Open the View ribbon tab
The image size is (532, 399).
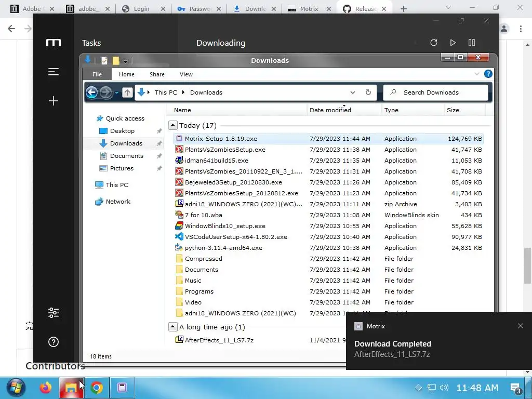coord(186,74)
